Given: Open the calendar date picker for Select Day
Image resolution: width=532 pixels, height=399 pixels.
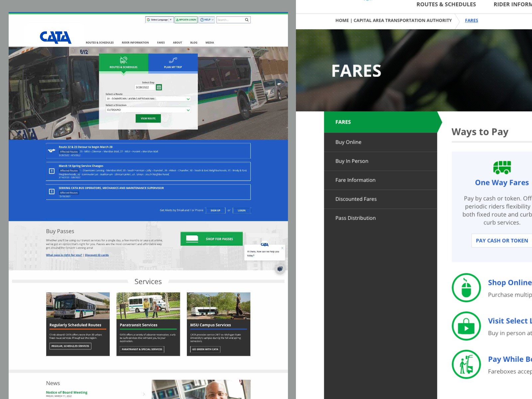Looking at the screenshot, I should point(159,87).
